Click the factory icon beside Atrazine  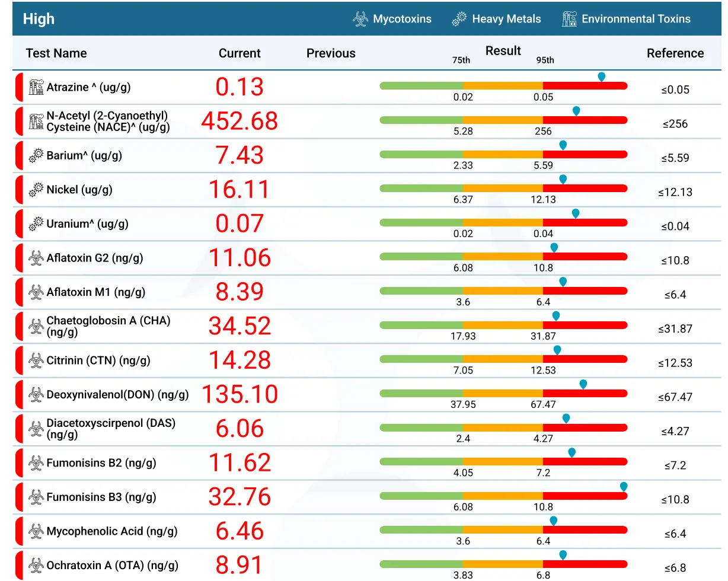[37, 87]
